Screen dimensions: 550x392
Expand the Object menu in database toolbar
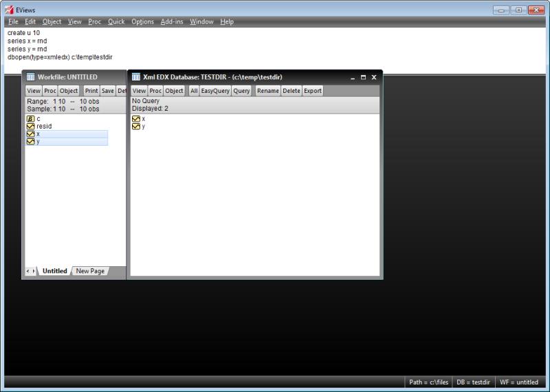pyautogui.click(x=174, y=91)
